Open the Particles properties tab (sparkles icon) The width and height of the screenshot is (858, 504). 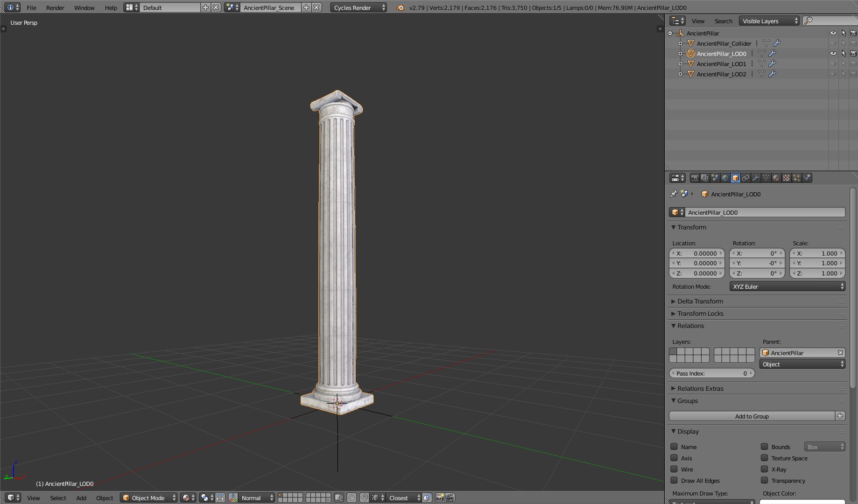click(x=797, y=178)
